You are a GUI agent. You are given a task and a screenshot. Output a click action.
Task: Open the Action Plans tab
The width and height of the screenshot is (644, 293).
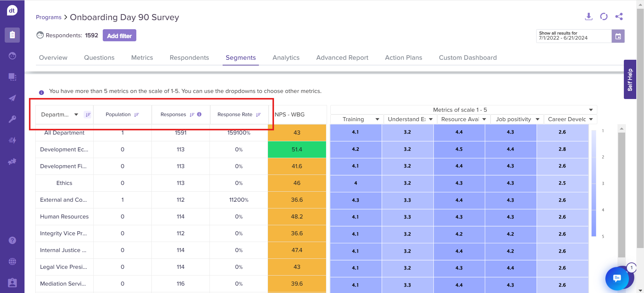[403, 58]
